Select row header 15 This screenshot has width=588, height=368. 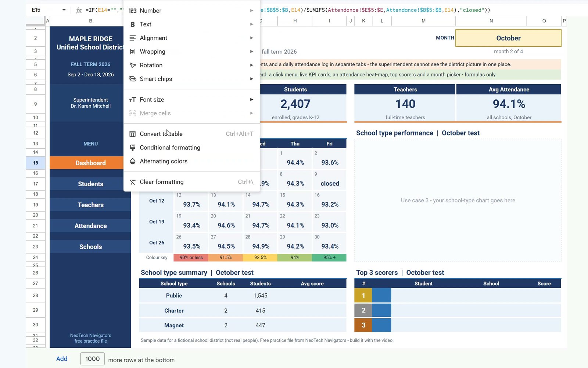click(x=35, y=163)
